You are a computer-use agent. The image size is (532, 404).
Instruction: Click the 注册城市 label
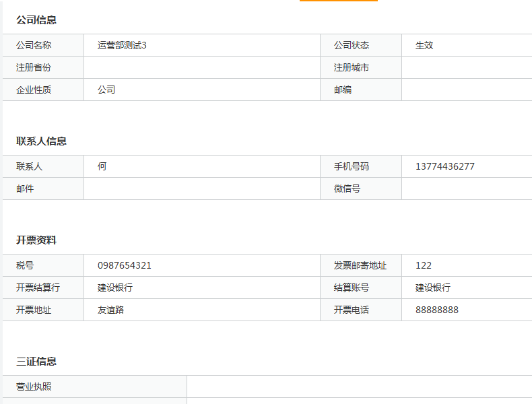pos(351,67)
